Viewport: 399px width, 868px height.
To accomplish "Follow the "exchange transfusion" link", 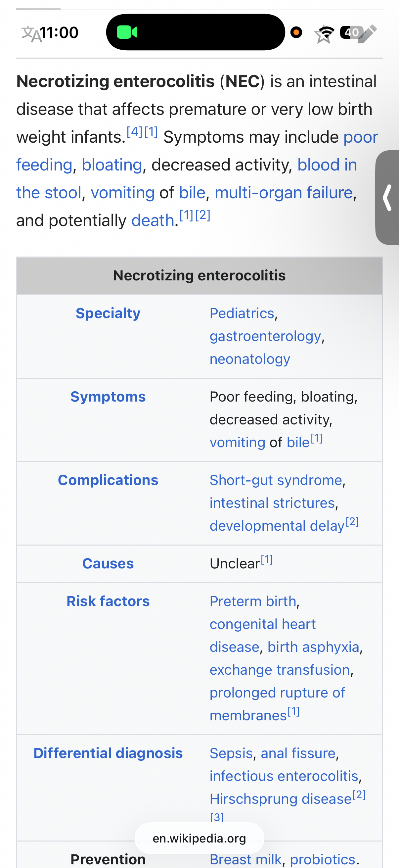I will click(280, 670).
